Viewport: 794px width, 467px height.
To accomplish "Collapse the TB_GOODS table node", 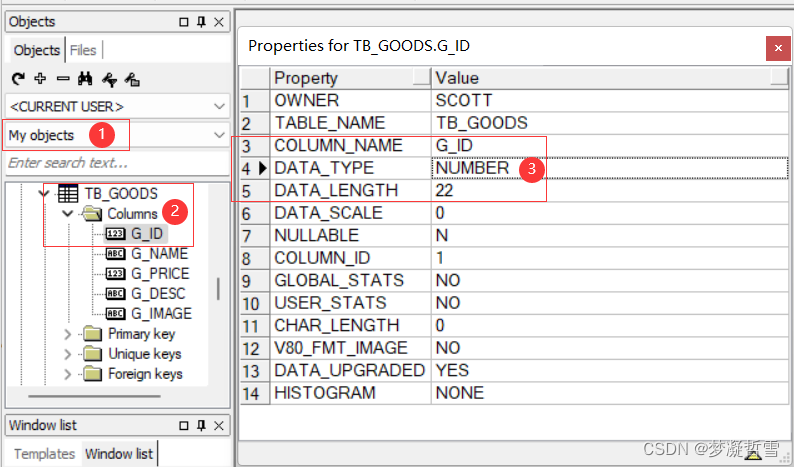I will (x=44, y=193).
